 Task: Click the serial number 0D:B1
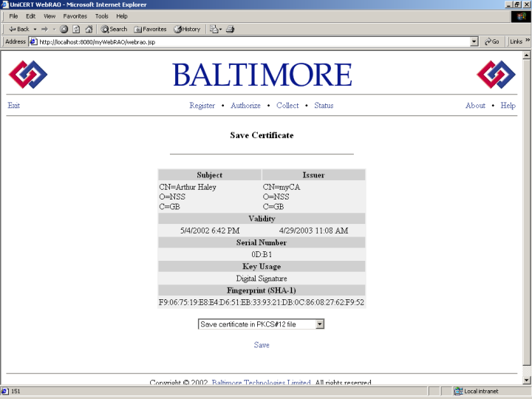pos(262,254)
